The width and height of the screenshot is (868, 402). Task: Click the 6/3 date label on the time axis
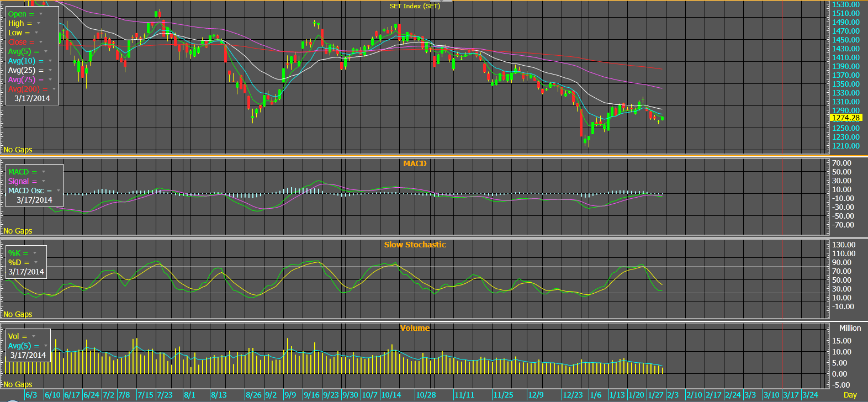click(31, 395)
